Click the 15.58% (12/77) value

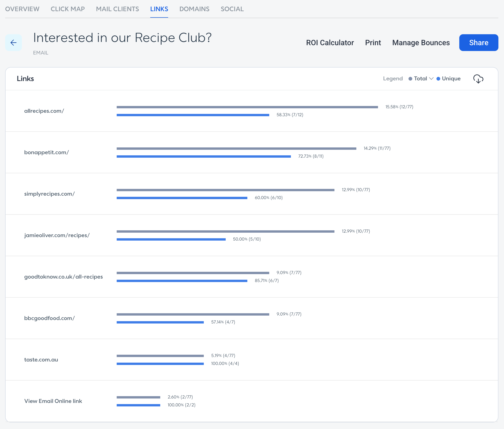[399, 107]
